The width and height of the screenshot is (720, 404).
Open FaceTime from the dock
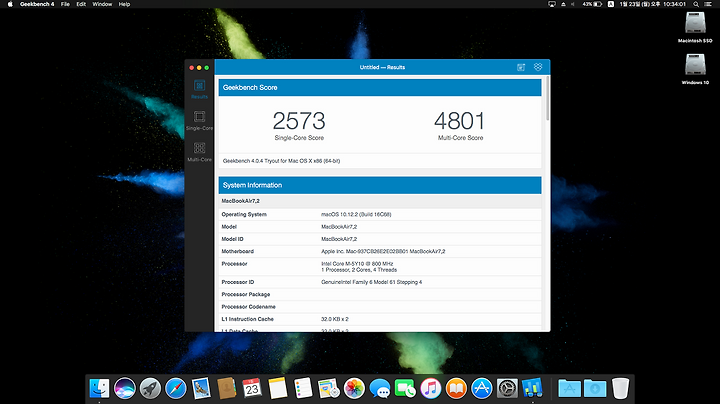click(x=405, y=388)
